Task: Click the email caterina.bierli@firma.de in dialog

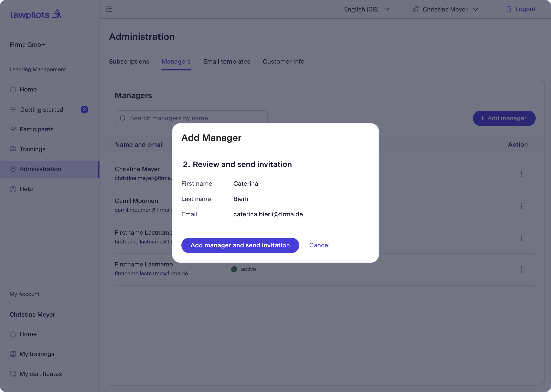Action: 268,214
